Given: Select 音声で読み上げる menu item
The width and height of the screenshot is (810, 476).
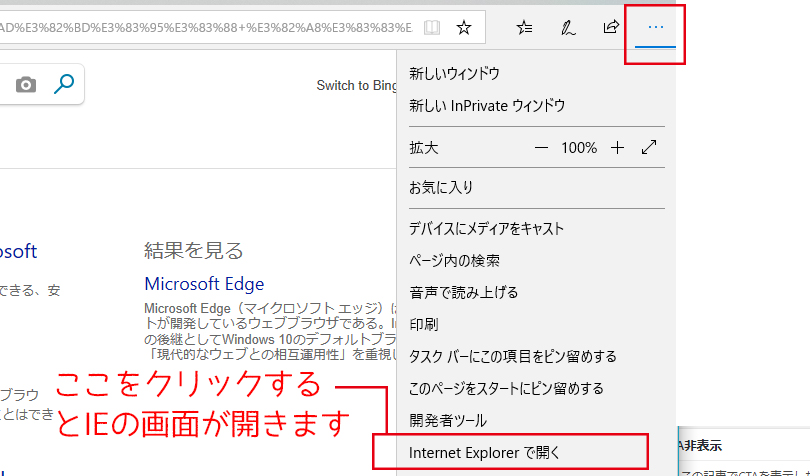Looking at the screenshot, I should [x=536, y=293].
